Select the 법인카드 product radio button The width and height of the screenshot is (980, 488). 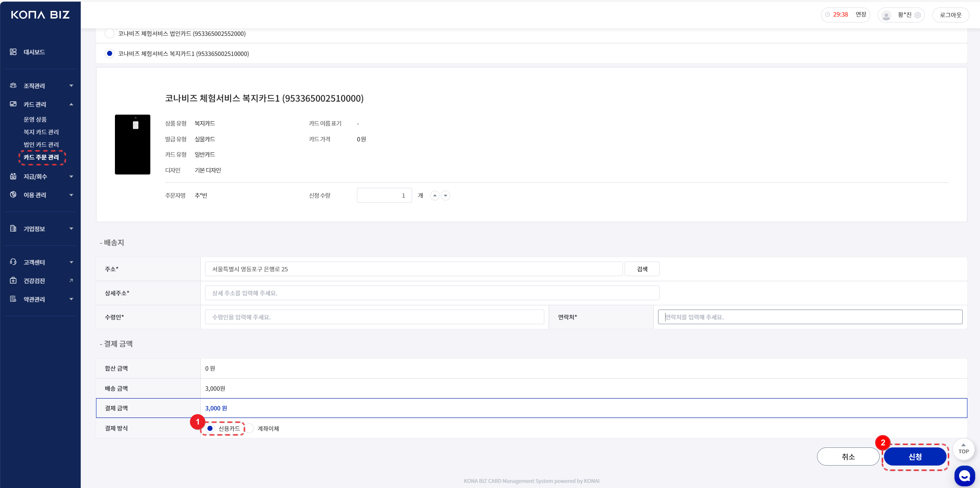pos(109,33)
